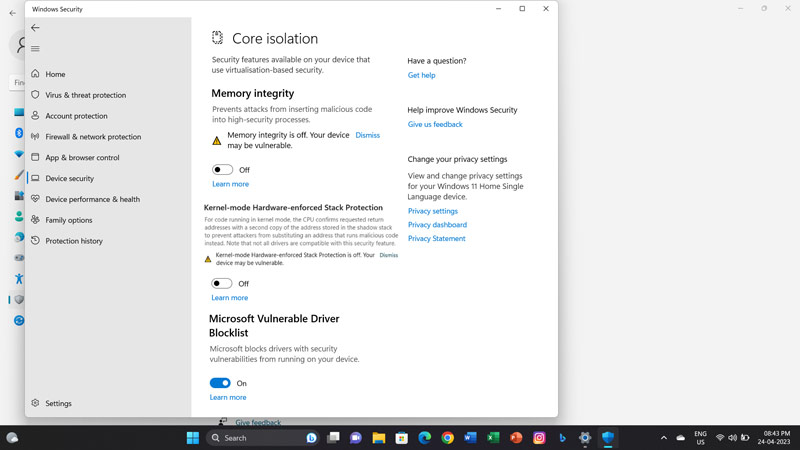Open the Bing app icon in taskbar
Screen dimensions: 800x450
562,438
